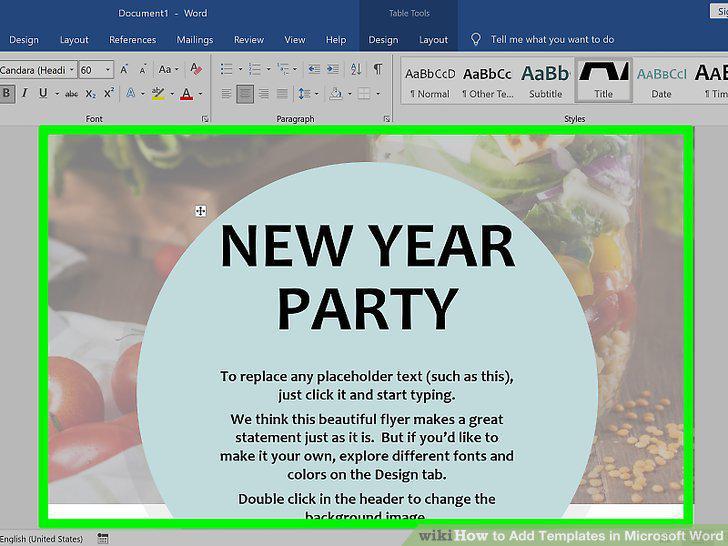Click the Align Right icon
This screenshot has width=728, height=546.
coord(264,94)
